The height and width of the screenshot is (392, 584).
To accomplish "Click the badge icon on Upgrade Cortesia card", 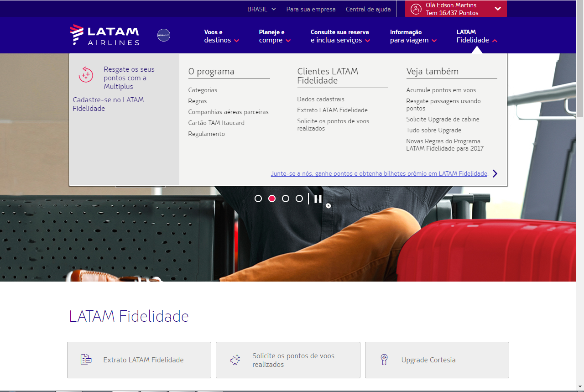I will click(385, 359).
